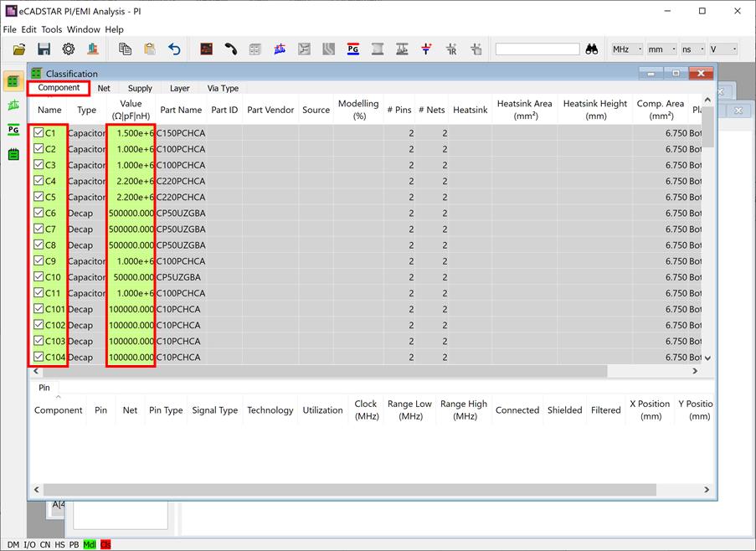
Task: Switch to the Supply tab
Action: coord(140,88)
